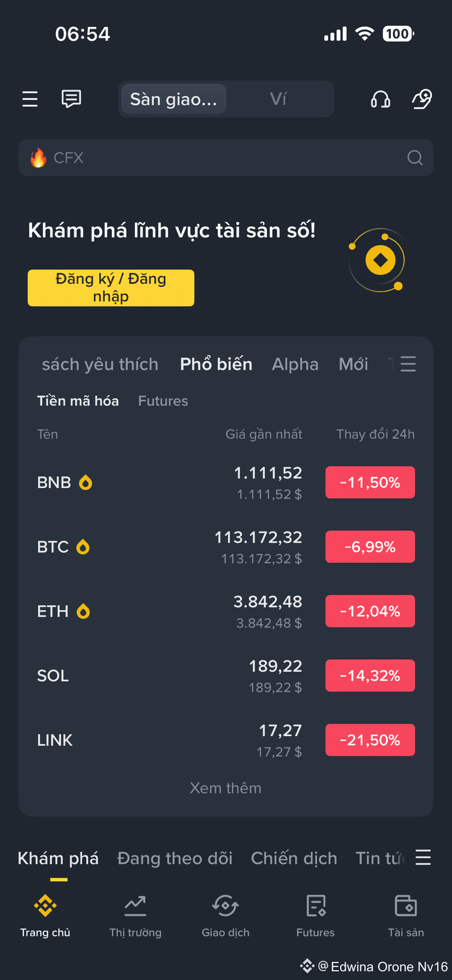Viewport: 452px width, 980px height.
Task: Switch toggle to Ví mode
Action: tap(278, 99)
